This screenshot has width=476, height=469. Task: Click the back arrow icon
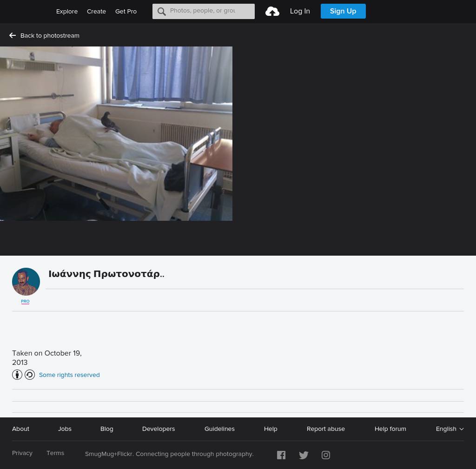pos(13,36)
